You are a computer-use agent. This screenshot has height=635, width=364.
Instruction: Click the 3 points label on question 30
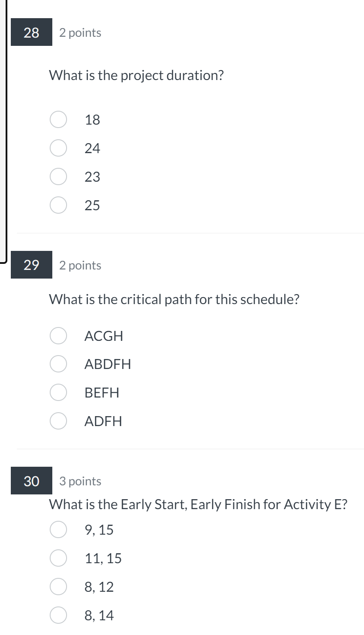tap(80, 481)
